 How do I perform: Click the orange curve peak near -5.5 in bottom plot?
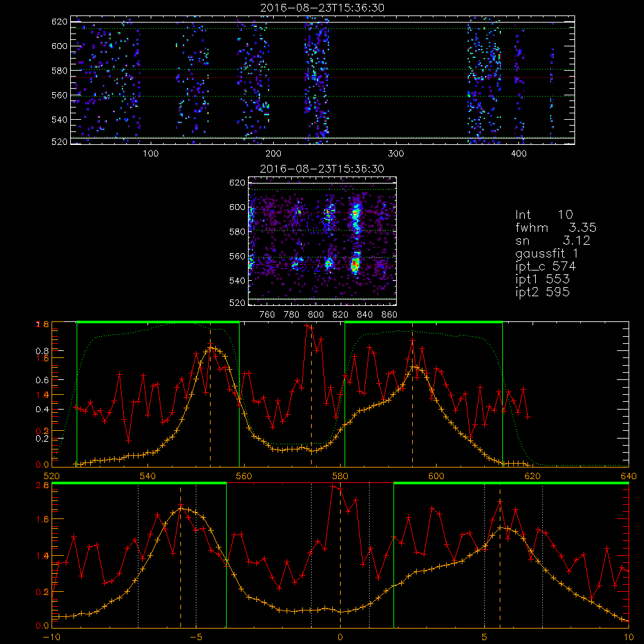pos(181,509)
